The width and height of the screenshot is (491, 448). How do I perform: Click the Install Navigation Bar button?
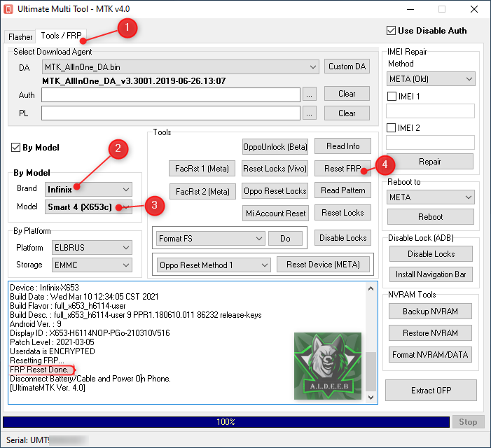(x=431, y=274)
